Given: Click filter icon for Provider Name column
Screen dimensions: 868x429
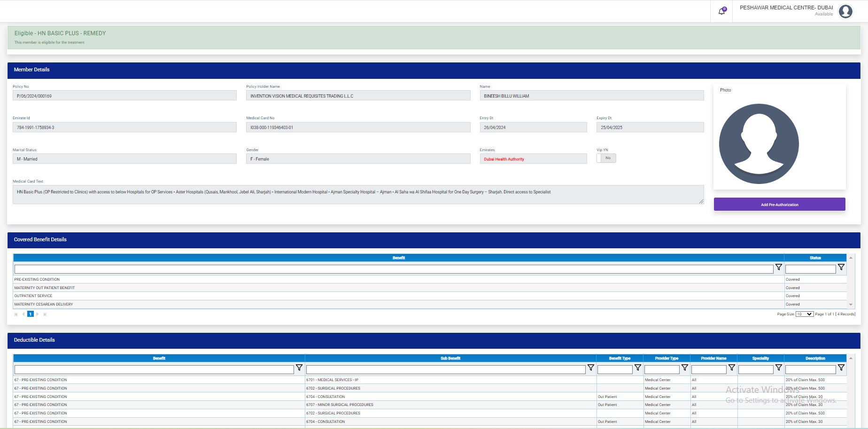Looking at the screenshot, I should 731,368.
